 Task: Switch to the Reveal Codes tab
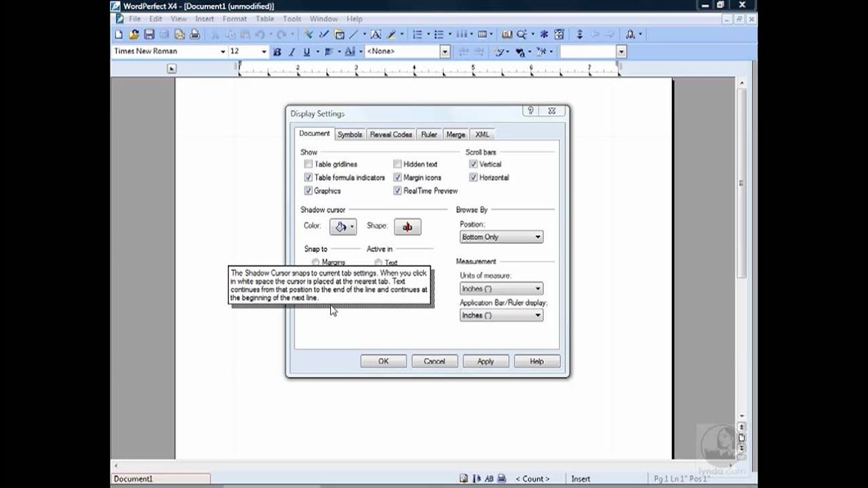(391, 134)
